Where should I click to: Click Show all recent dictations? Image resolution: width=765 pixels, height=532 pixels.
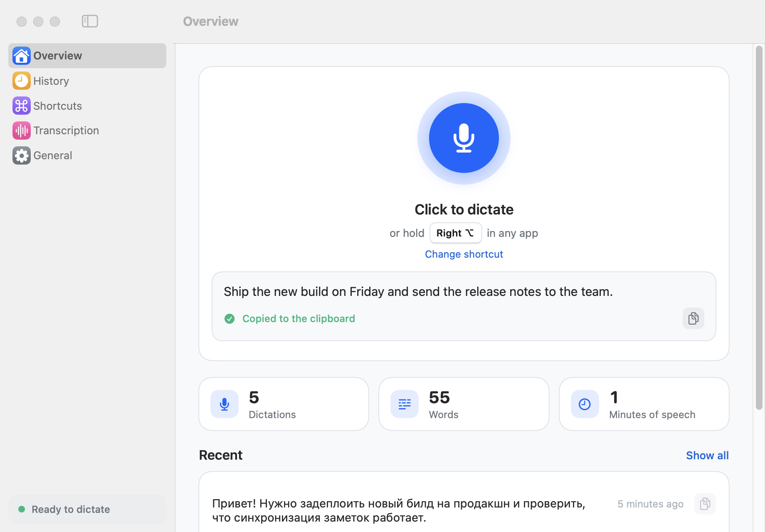coord(707,456)
